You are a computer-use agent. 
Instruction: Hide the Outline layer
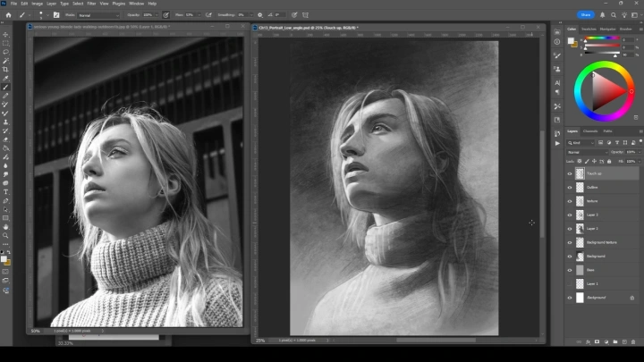point(570,188)
